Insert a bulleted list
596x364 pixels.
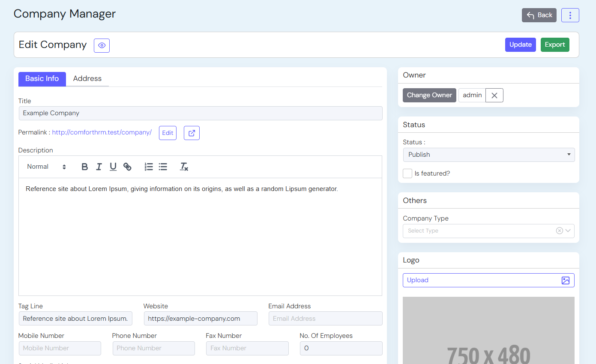pyautogui.click(x=163, y=167)
